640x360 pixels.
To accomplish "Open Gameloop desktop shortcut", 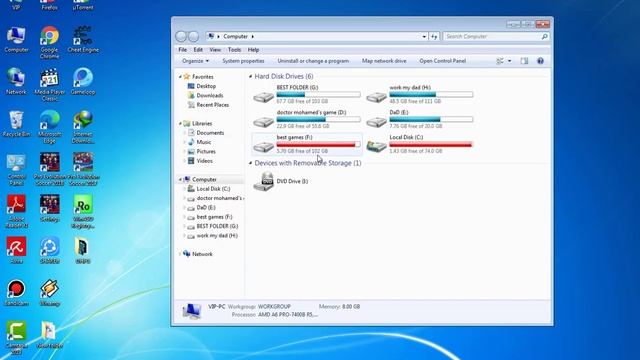I will coord(83,81).
